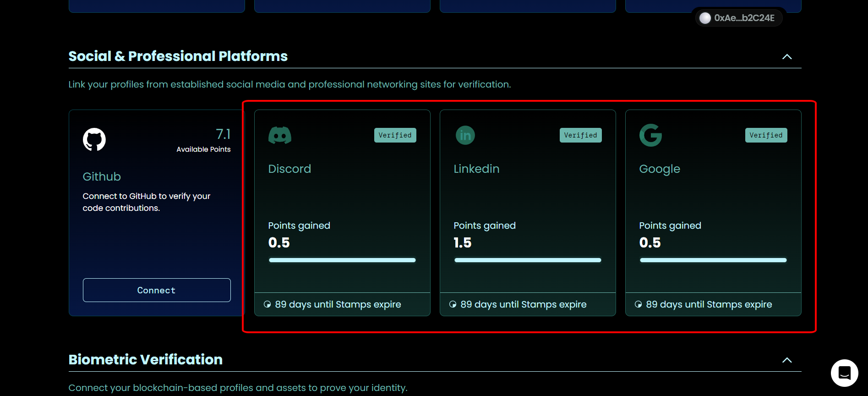This screenshot has height=396, width=868.
Task: Click the Github card title
Action: pyautogui.click(x=102, y=176)
